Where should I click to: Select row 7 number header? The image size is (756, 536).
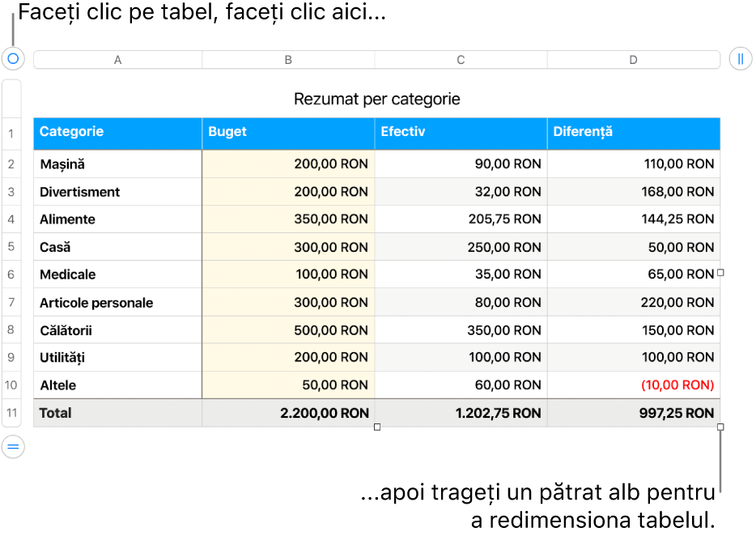tap(11, 303)
